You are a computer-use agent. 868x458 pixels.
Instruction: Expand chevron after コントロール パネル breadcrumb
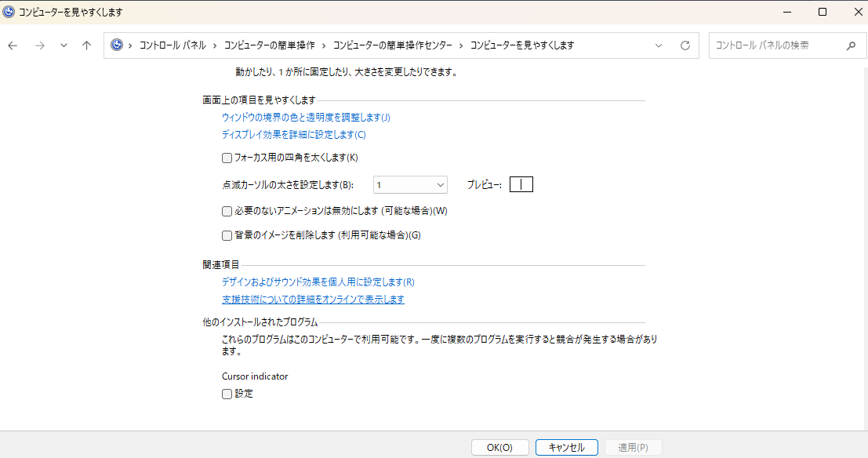click(x=215, y=45)
